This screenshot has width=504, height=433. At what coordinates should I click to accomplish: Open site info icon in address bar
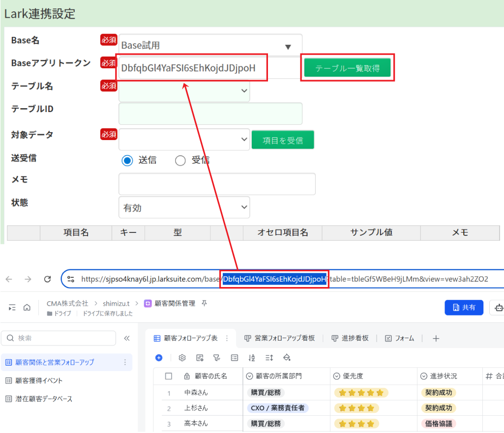[x=71, y=279]
